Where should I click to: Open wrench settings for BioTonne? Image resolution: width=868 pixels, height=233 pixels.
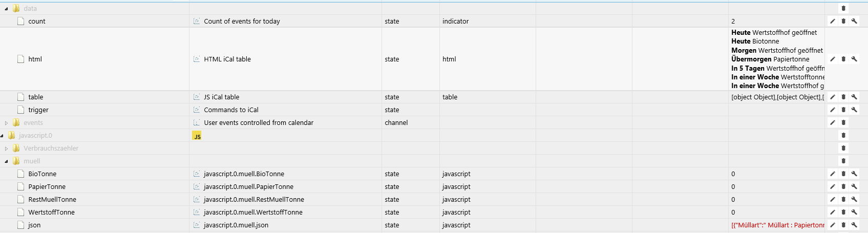tap(854, 174)
